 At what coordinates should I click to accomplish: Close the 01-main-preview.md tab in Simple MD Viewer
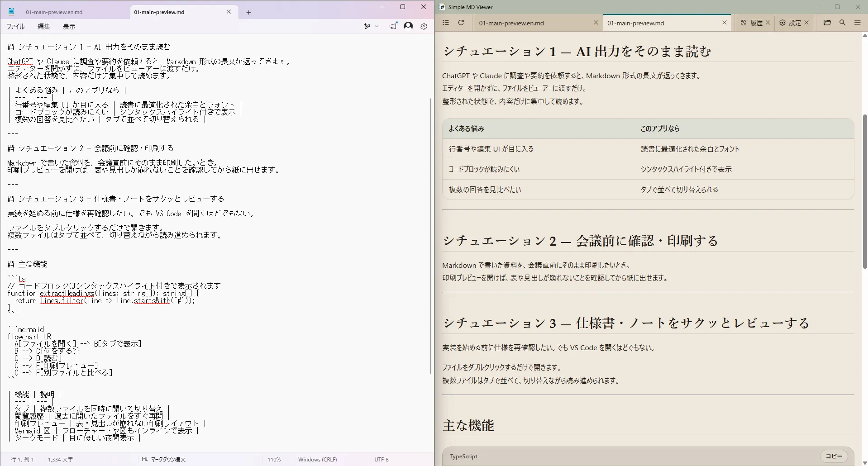pyautogui.click(x=724, y=23)
